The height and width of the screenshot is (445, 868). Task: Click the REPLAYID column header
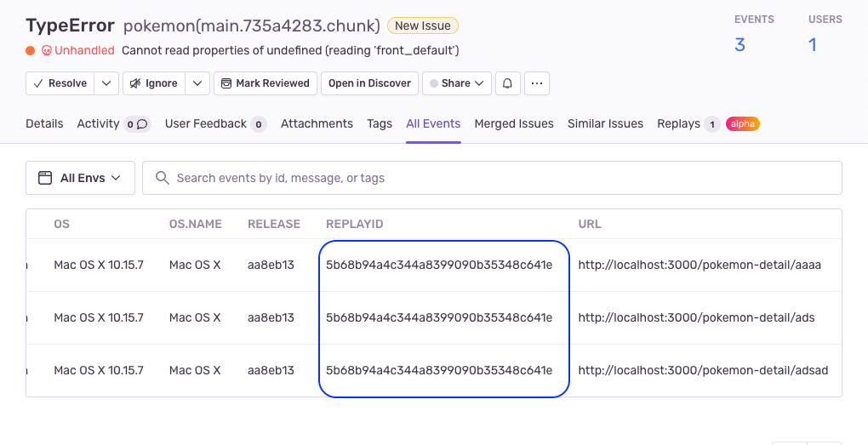coord(355,224)
